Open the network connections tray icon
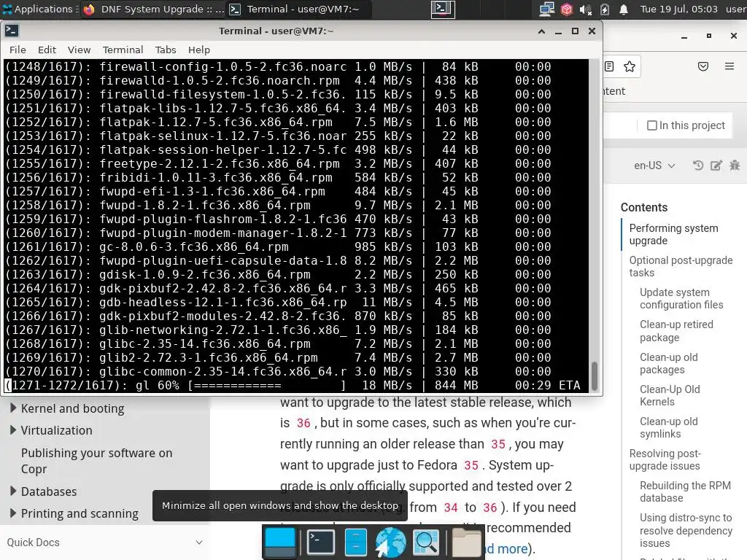 tap(547, 9)
